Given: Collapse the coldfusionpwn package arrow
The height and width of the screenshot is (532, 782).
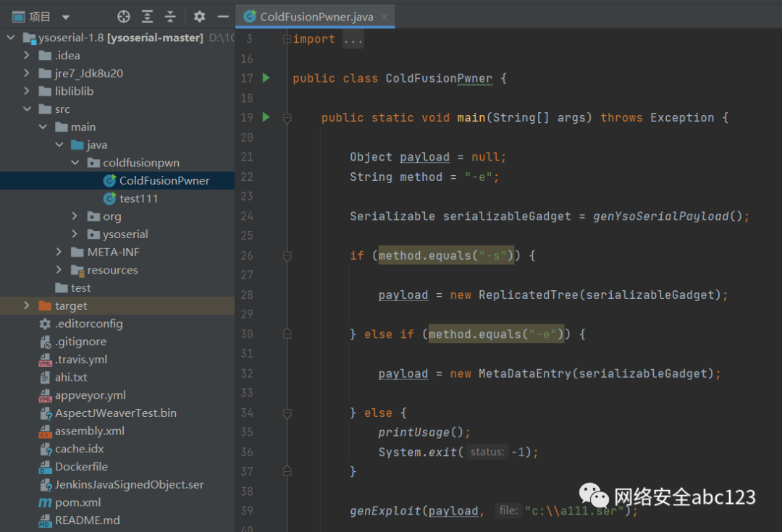Looking at the screenshot, I should 75,163.
